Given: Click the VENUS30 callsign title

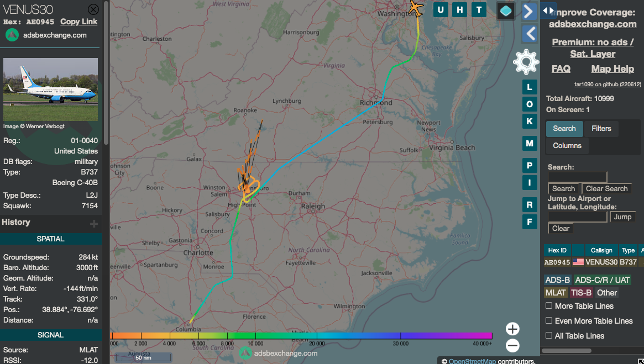Looking at the screenshot, I should (x=28, y=9).
